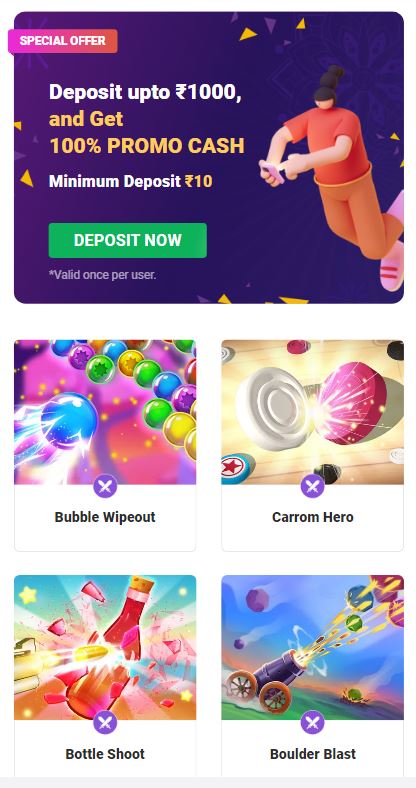
Task: Click the battle swords icon under Bubble Wipeout
Action: (x=105, y=486)
